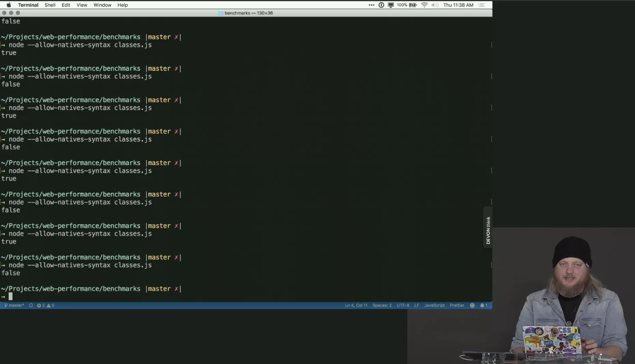Show the date and time Thu 11:38 AM
Screen dimensions: 635x364
click(x=458, y=5)
